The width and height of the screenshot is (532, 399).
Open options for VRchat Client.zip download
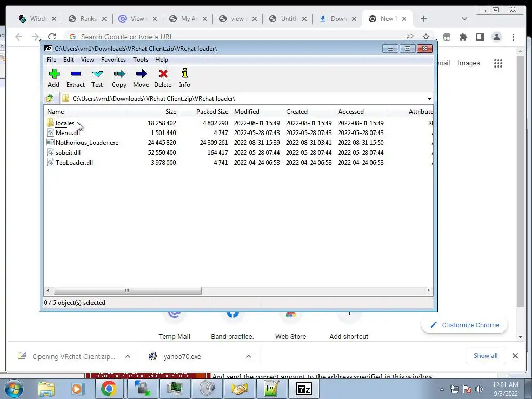click(128, 356)
